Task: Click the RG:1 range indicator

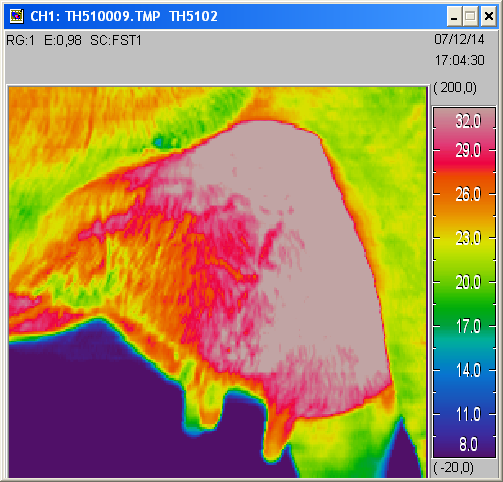Action: tap(20, 41)
